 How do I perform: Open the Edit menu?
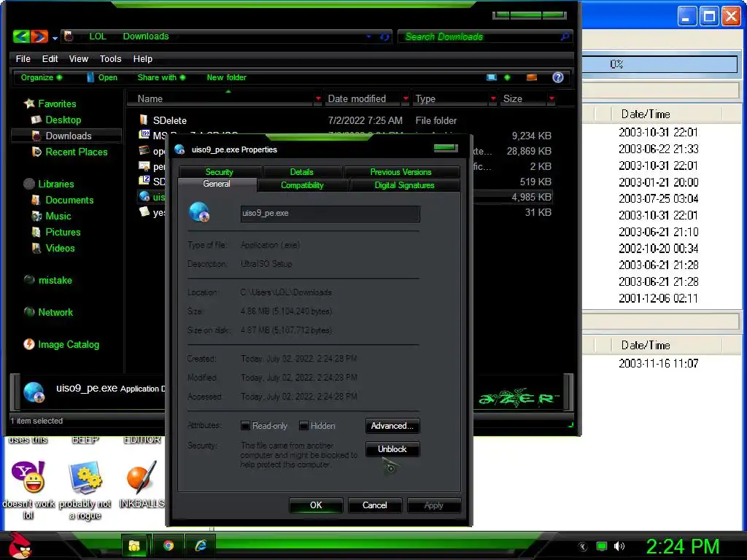pyautogui.click(x=50, y=58)
